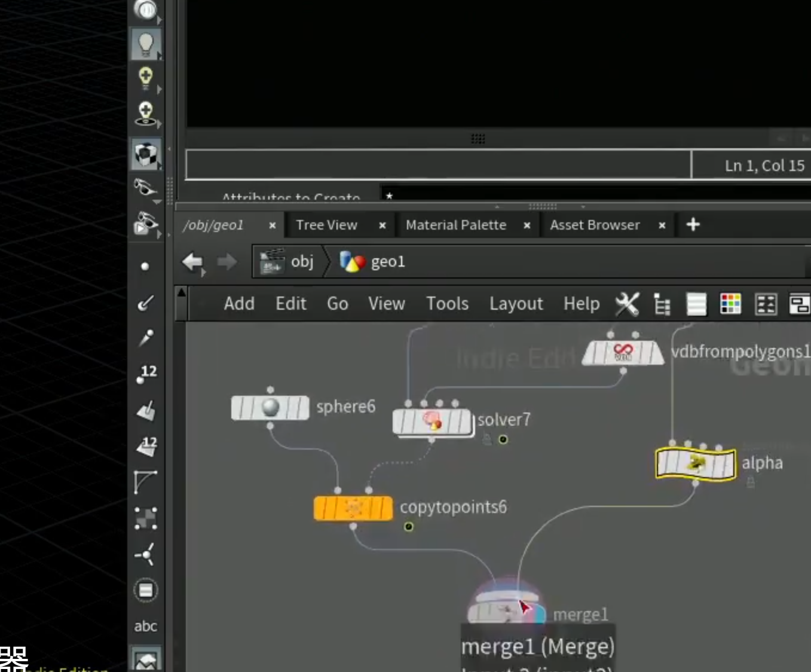
Task: Click the vdbfrompolygons1 node icon
Action: point(623,352)
